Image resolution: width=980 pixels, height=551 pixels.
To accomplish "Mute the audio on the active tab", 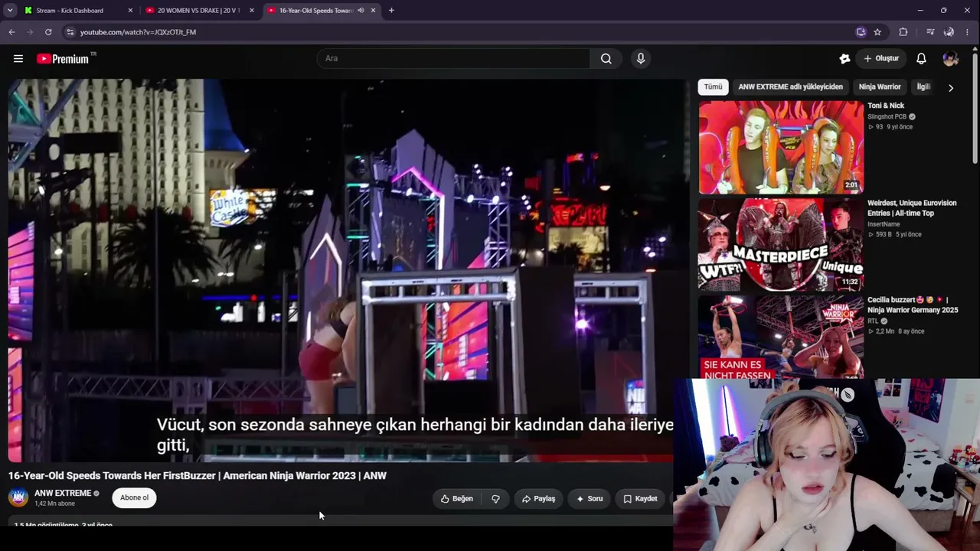I will tap(361, 11).
